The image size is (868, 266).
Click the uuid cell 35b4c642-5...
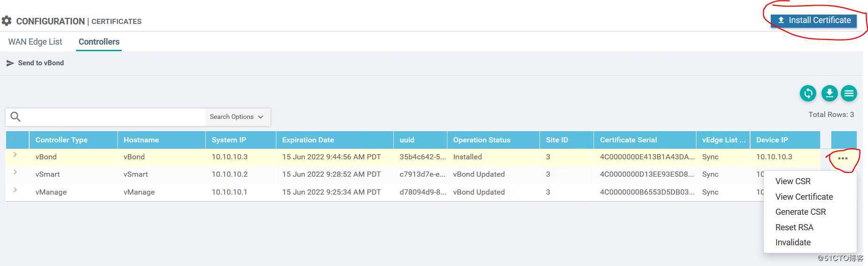(422, 157)
